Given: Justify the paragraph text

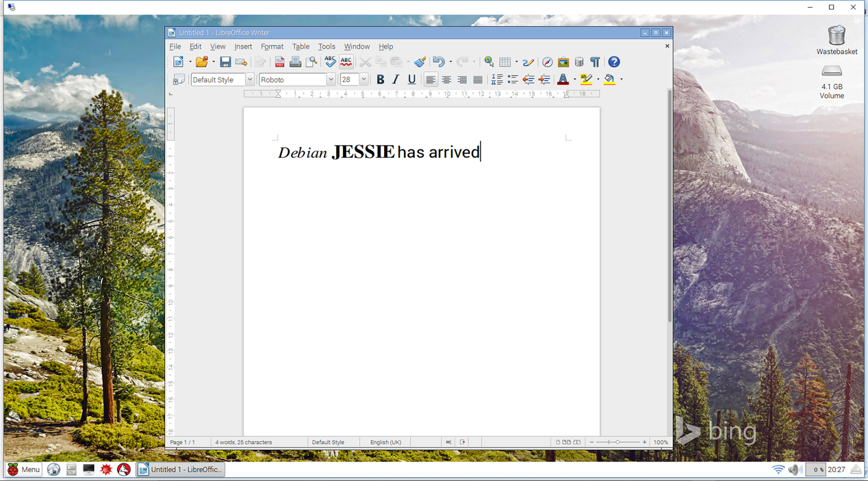Looking at the screenshot, I should pyautogui.click(x=477, y=79).
